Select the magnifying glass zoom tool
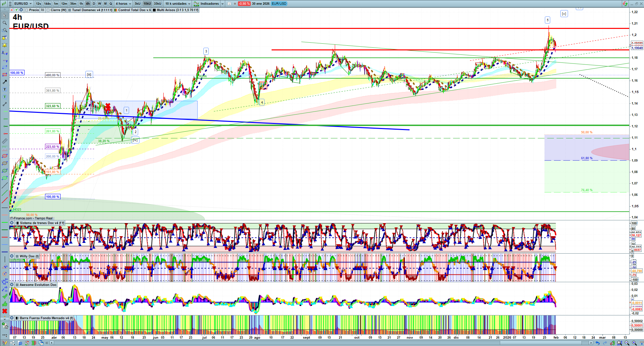The image size is (644, 346). pos(5,23)
